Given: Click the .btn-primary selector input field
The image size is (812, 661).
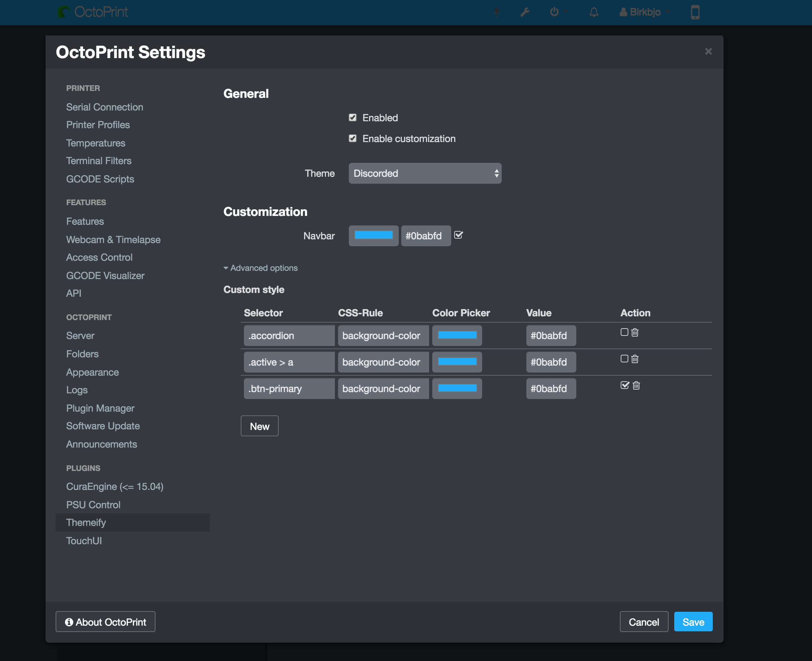Looking at the screenshot, I should pyautogui.click(x=289, y=389).
